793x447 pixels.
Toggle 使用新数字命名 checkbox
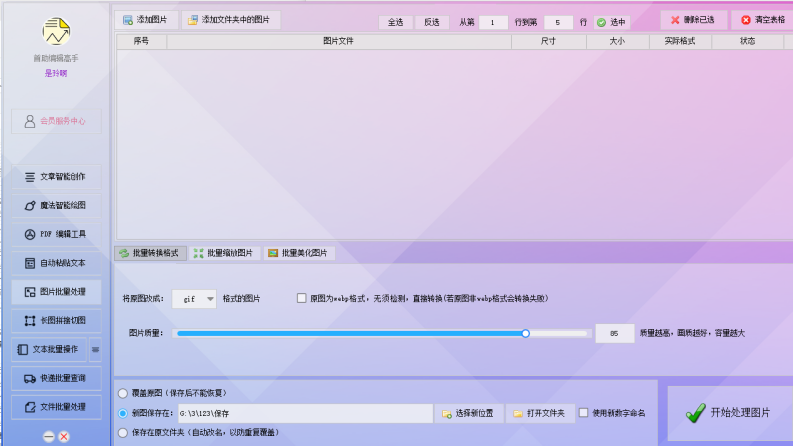[584, 413]
